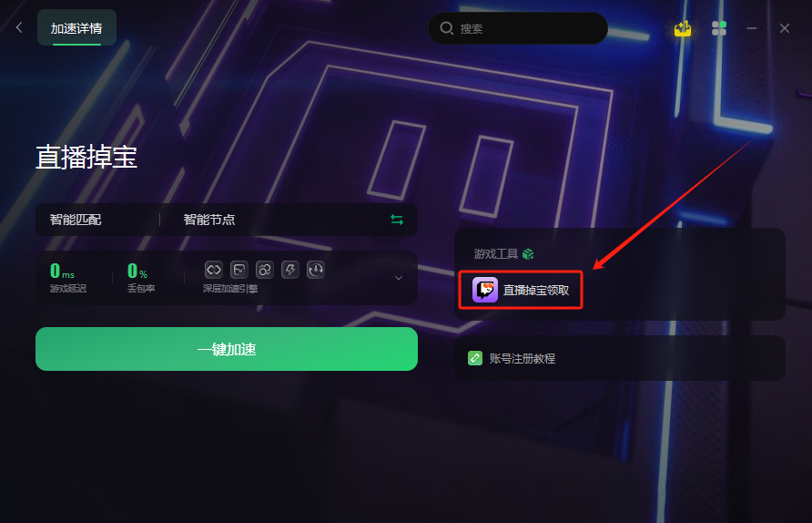This screenshot has width=812, height=523.
Task: Open the 直播掉宝领取 tool
Action: pyautogui.click(x=521, y=290)
